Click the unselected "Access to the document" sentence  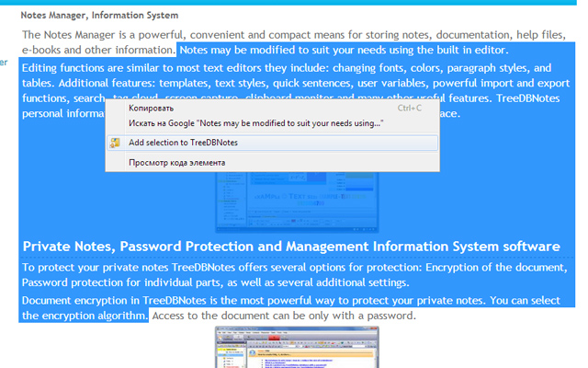click(x=283, y=316)
